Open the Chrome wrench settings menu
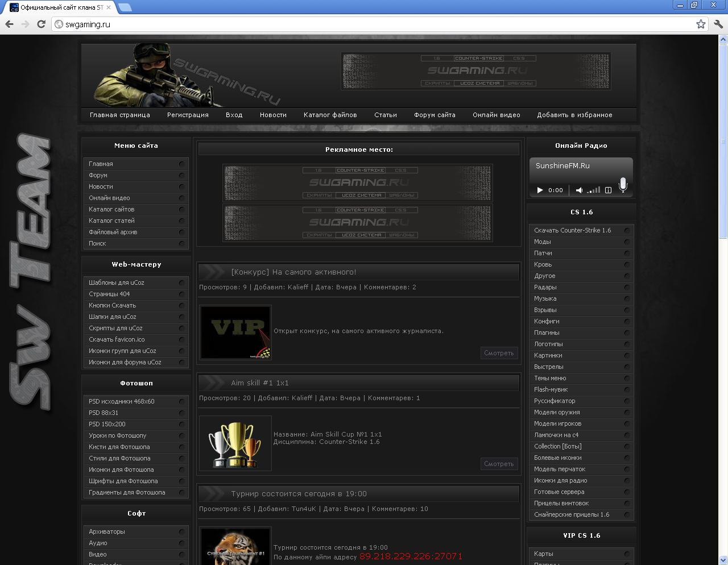This screenshot has width=728, height=565. (718, 24)
